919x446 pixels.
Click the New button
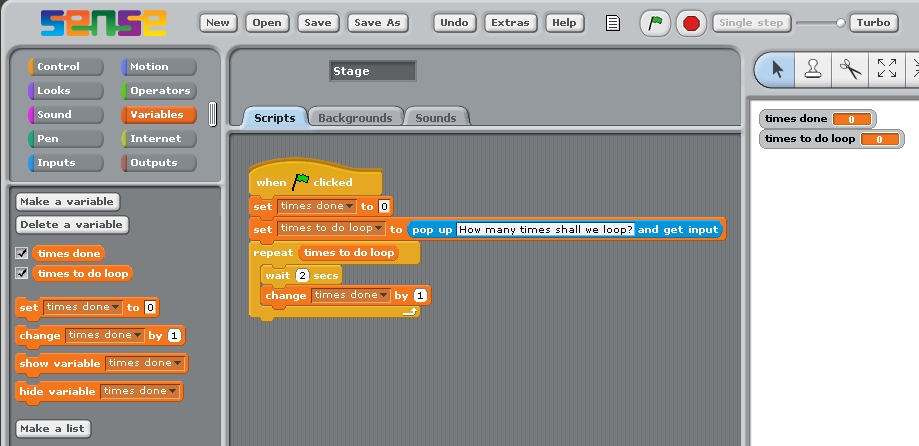point(218,23)
